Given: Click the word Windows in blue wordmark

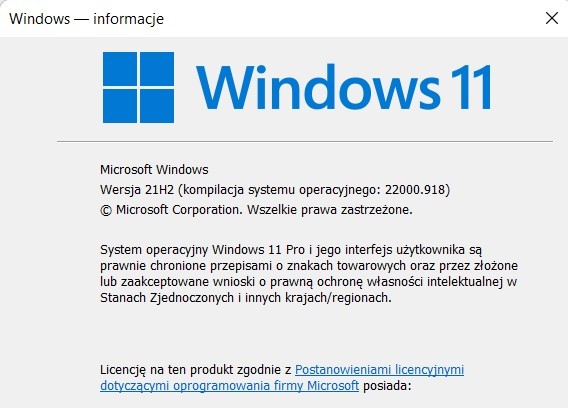Looking at the screenshot, I should 318,87.
